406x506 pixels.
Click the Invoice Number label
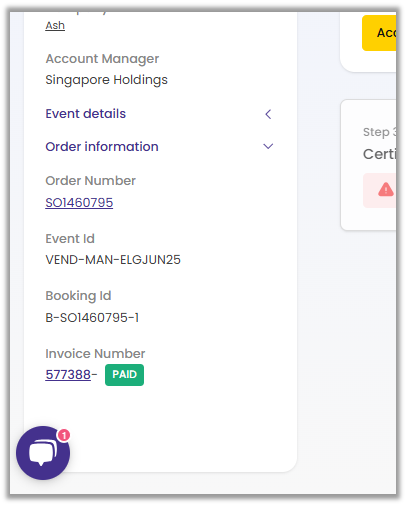[95, 354]
